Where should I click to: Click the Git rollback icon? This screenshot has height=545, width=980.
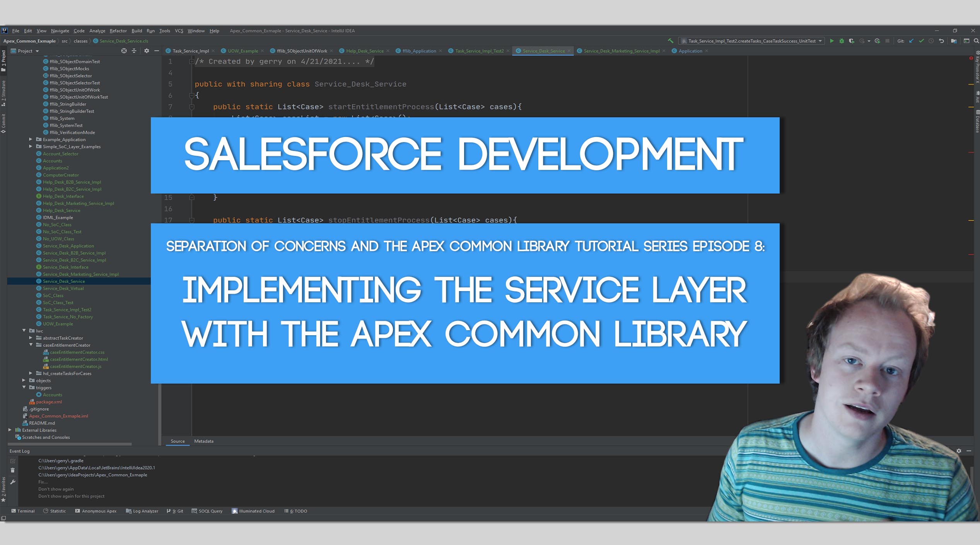tap(941, 41)
